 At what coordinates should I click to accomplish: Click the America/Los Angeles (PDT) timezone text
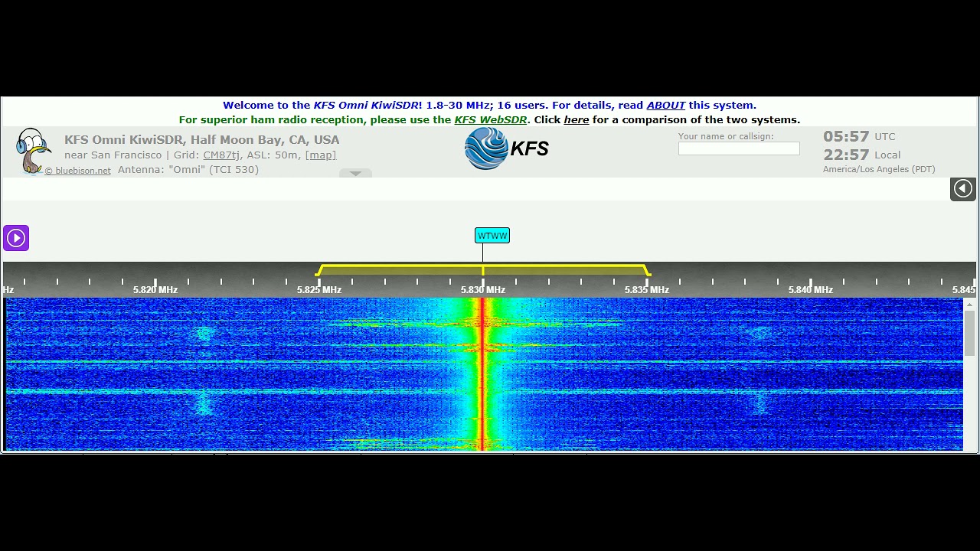(879, 170)
